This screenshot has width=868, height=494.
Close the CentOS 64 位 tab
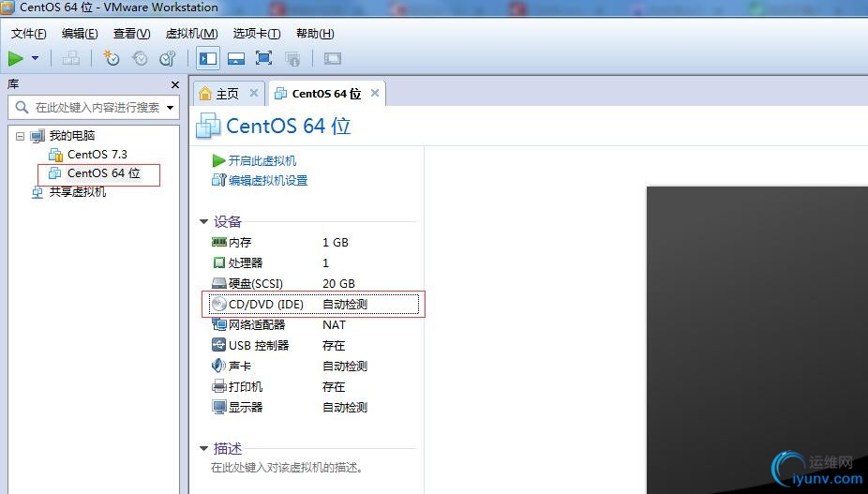click(375, 93)
